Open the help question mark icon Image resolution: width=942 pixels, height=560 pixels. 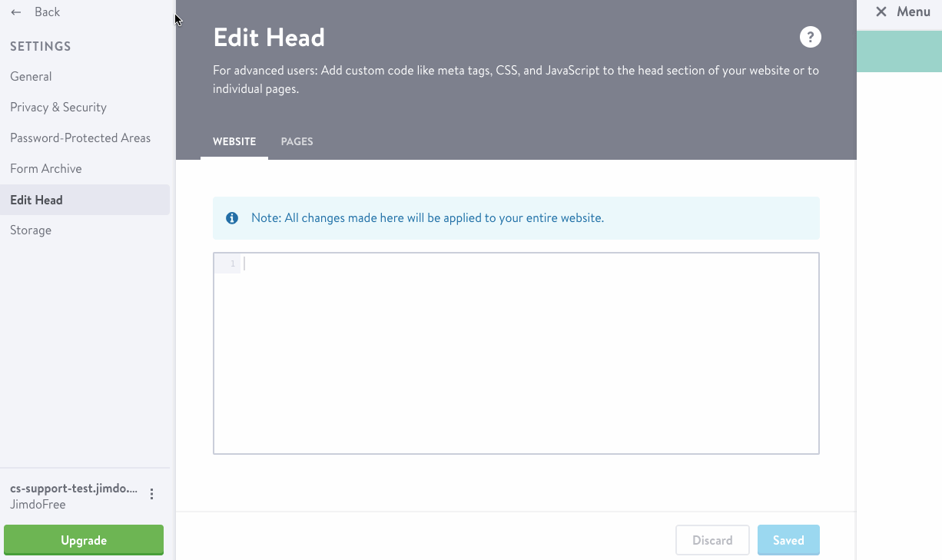coord(810,37)
